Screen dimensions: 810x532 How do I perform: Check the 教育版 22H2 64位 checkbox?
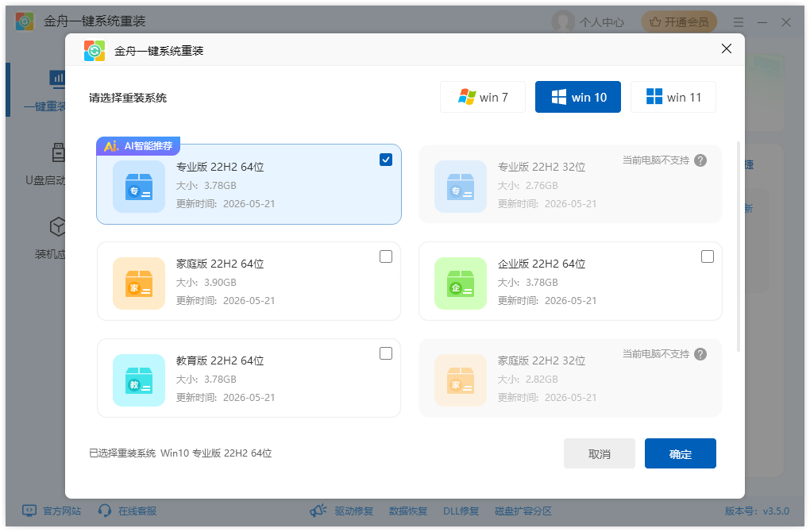click(386, 353)
